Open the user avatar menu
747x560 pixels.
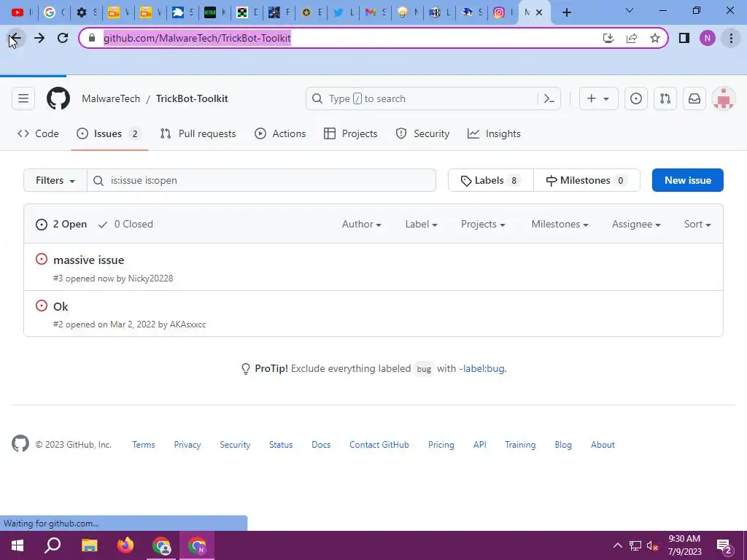(x=723, y=98)
